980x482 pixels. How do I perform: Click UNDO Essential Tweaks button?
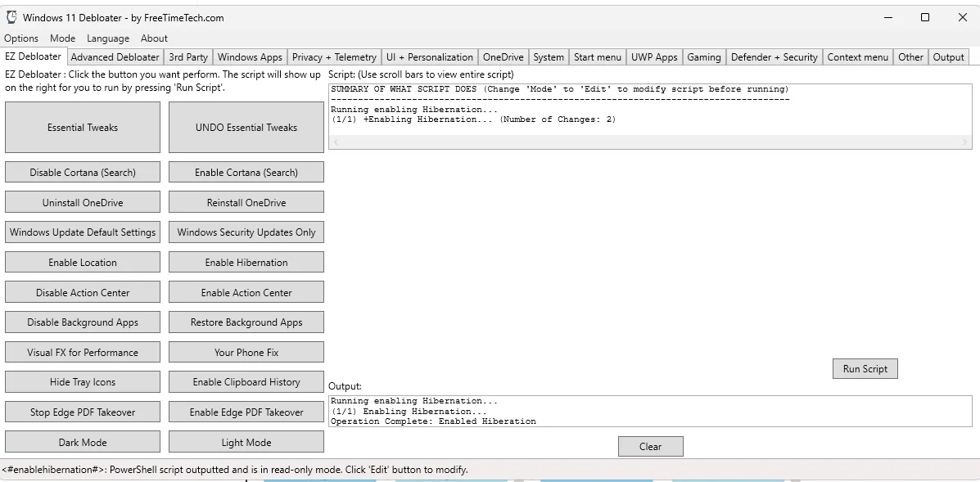pos(246,128)
